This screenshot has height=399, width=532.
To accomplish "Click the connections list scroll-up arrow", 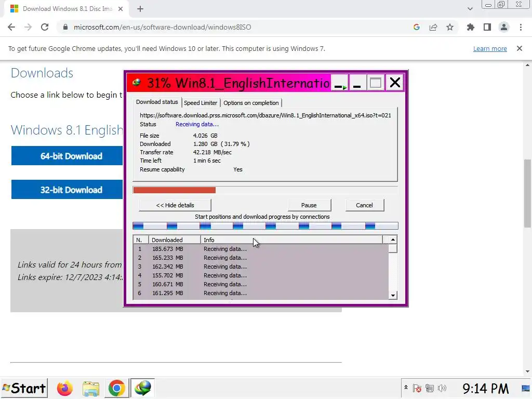I will click(393, 240).
